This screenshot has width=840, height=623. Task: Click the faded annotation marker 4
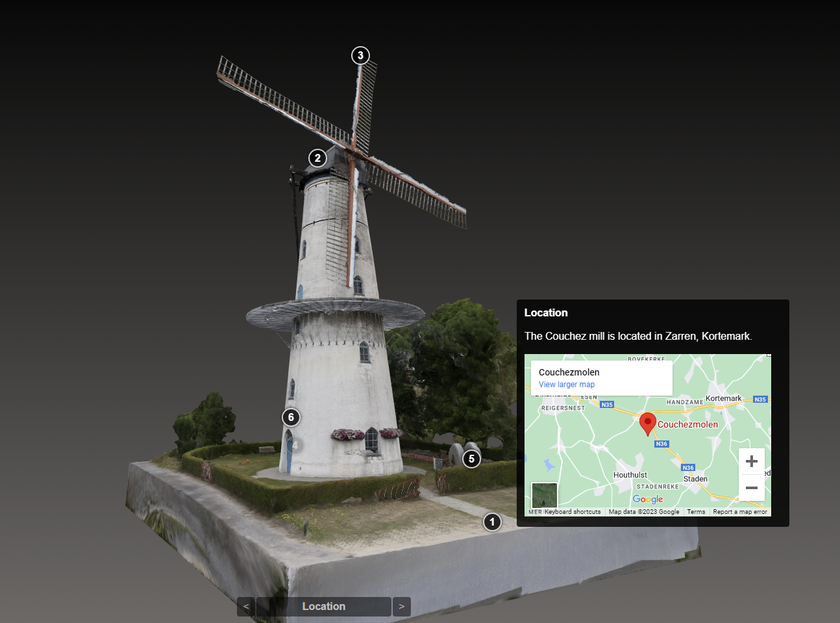coord(295,445)
